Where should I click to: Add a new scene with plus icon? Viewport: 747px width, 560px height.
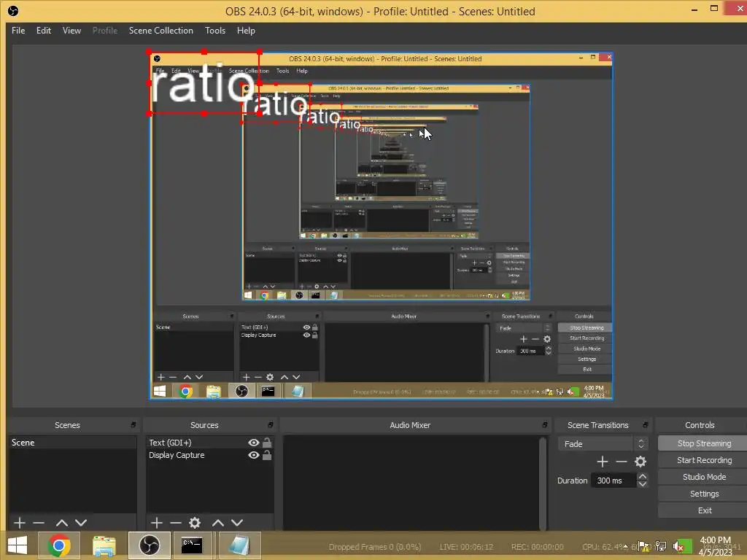[19, 523]
